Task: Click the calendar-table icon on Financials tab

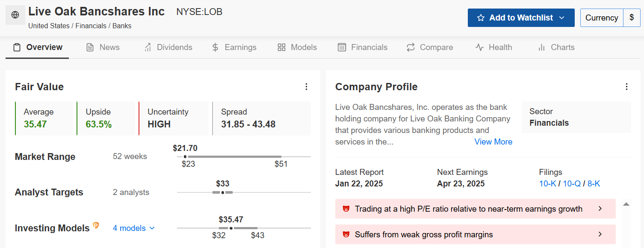Action: [x=342, y=47]
